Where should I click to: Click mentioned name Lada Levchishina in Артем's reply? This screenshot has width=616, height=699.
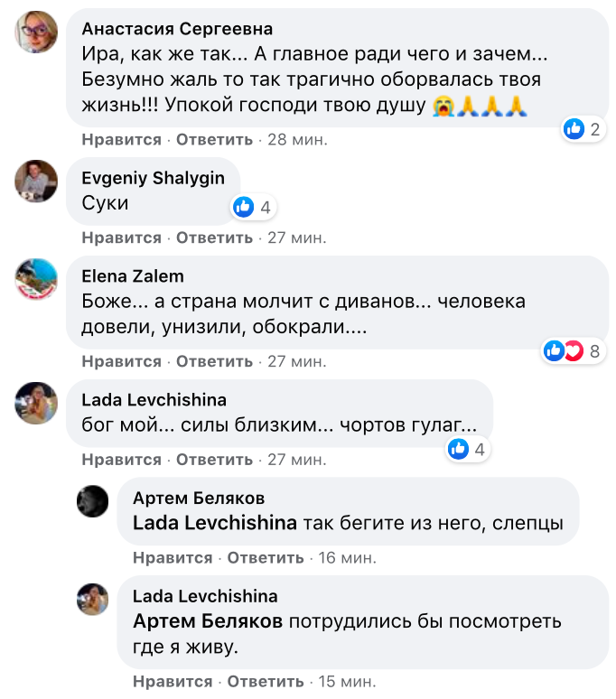tap(215, 524)
